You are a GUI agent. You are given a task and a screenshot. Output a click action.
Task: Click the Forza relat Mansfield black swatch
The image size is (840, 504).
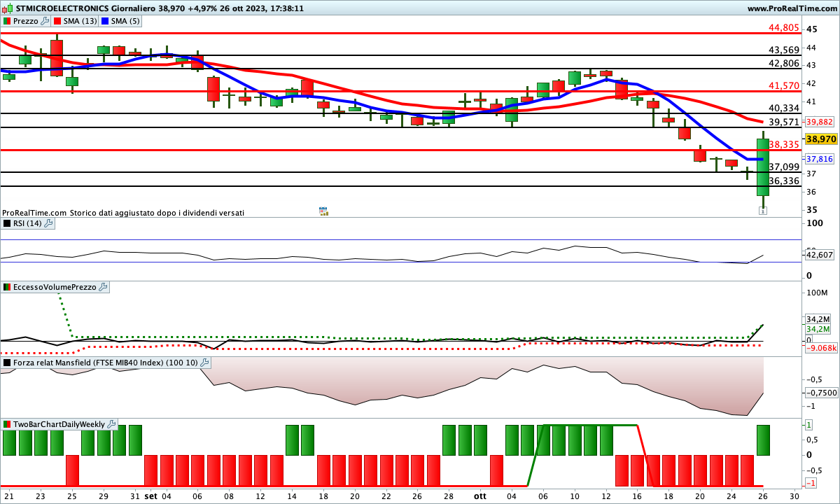7,363
